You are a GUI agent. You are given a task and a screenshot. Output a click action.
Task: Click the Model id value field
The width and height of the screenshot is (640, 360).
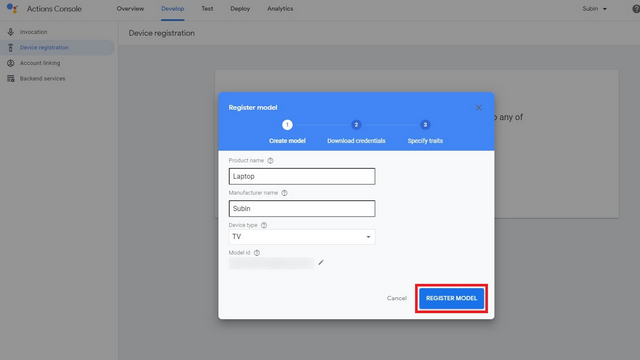(x=271, y=263)
